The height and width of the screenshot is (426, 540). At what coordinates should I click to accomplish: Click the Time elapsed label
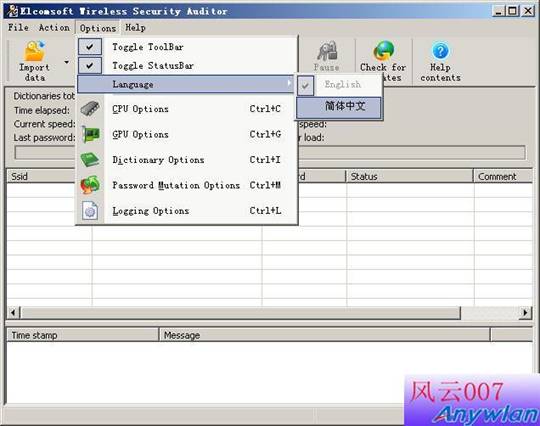click(x=42, y=110)
